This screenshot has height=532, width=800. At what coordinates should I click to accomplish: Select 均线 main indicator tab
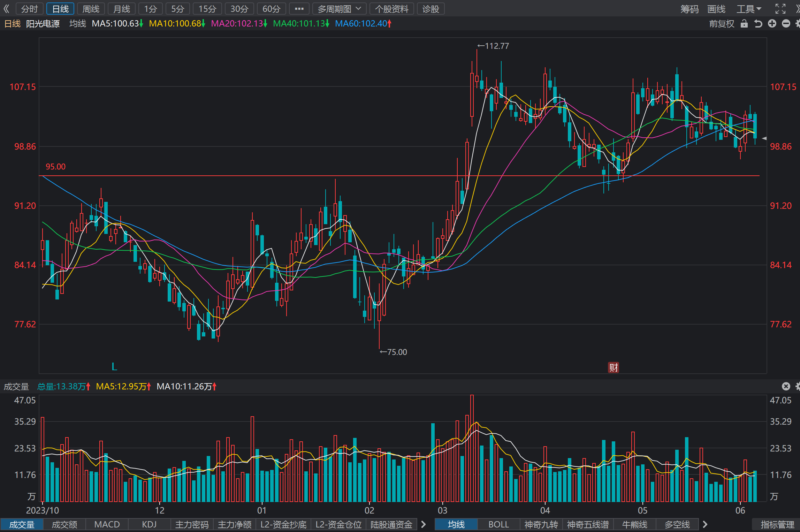456,525
